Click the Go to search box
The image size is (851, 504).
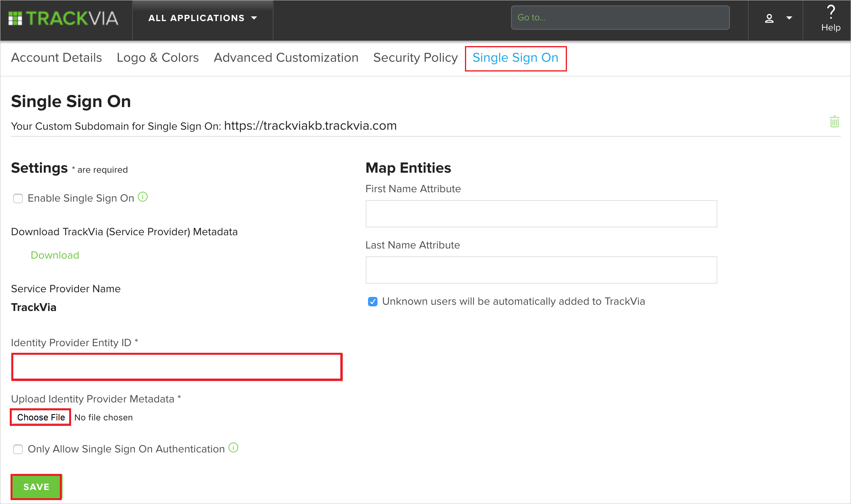coord(620,17)
